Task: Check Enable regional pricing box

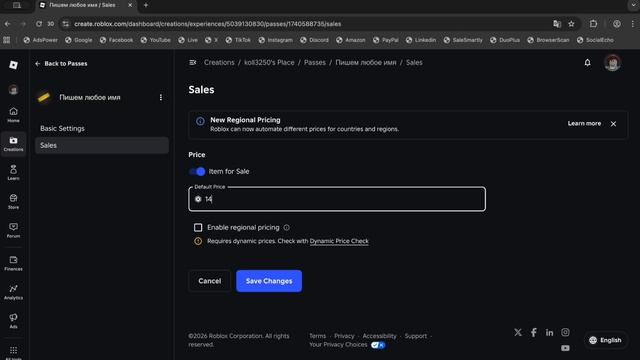Action: point(198,227)
